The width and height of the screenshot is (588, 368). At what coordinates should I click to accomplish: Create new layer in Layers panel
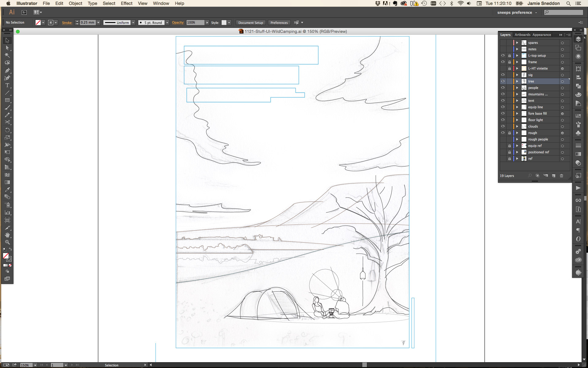click(554, 176)
